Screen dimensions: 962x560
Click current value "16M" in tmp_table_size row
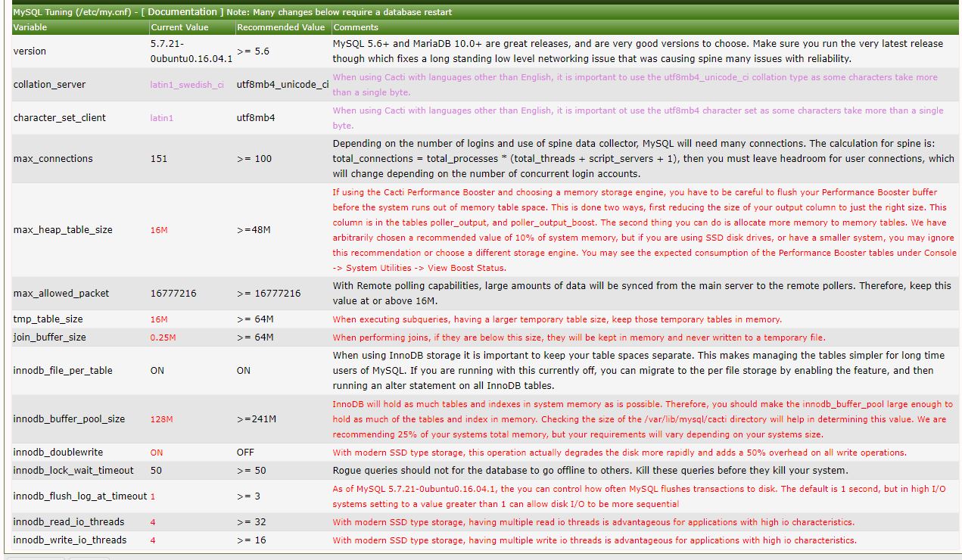(x=159, y=319)
